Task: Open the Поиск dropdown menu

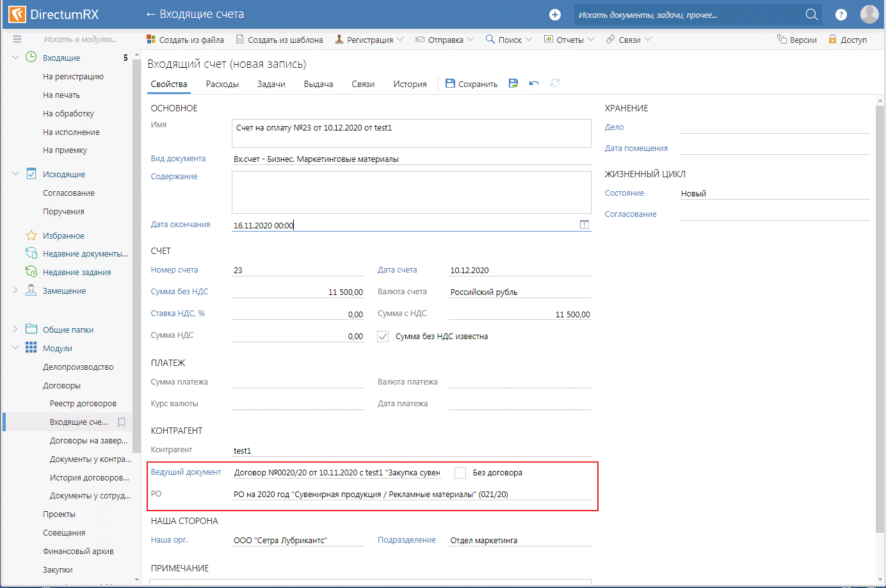Action: tap(509, 40)
